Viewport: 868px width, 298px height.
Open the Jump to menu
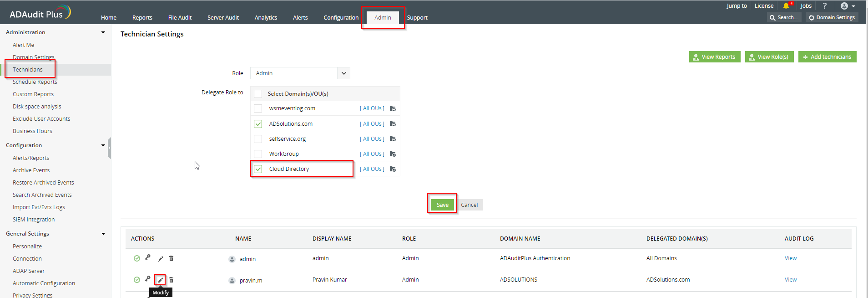click(x=737, y=6)
